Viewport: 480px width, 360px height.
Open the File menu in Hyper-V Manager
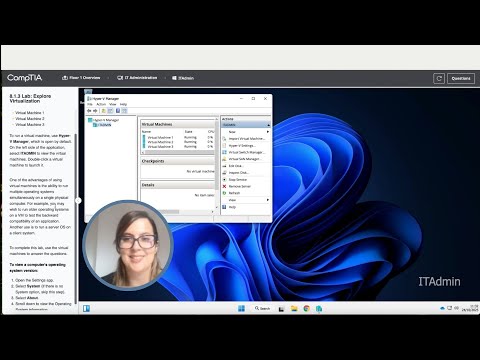pos(90,104)
